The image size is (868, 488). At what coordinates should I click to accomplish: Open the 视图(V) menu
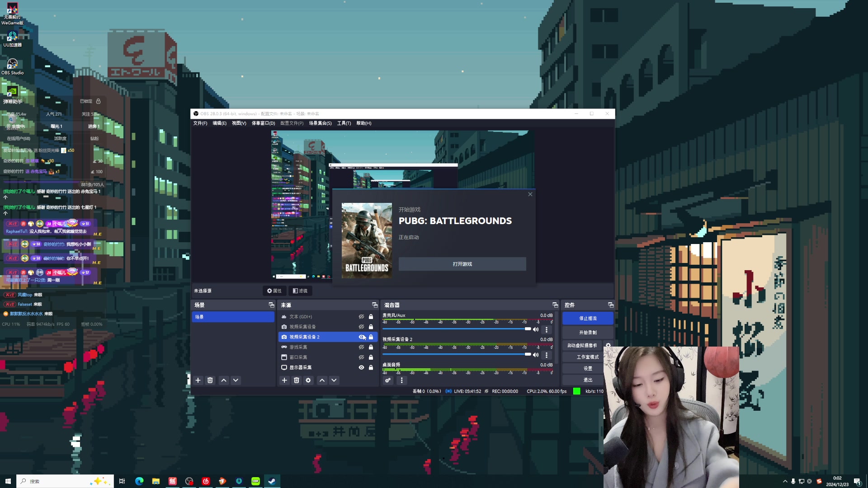239,123
